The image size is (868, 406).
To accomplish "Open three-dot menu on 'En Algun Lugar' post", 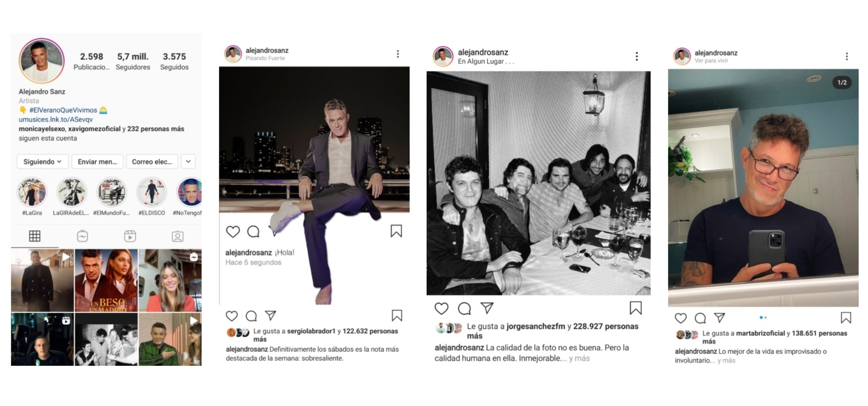I will point(637,56).
